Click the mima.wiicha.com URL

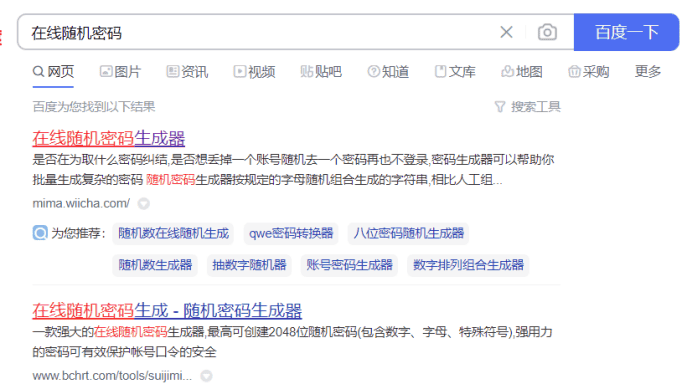coord(81,204)
